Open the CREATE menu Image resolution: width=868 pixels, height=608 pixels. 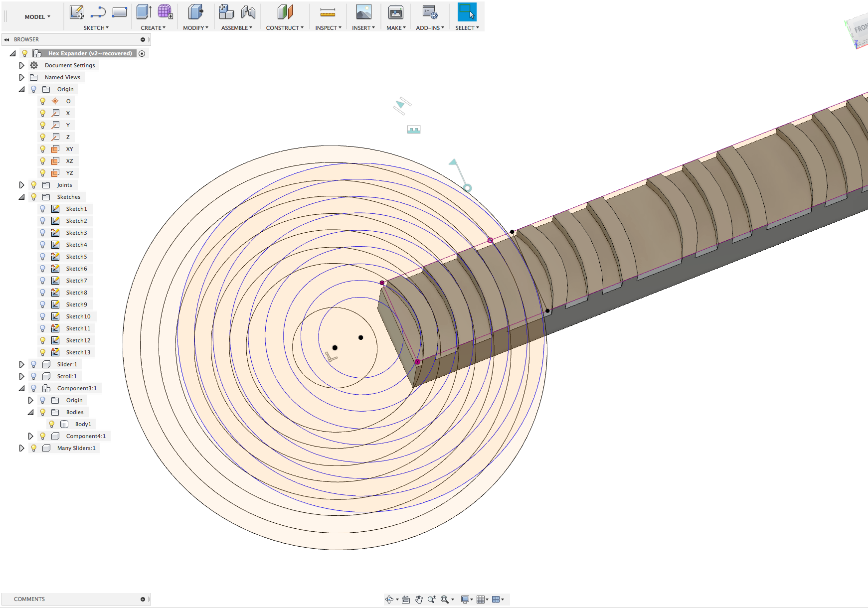[153, 28]
